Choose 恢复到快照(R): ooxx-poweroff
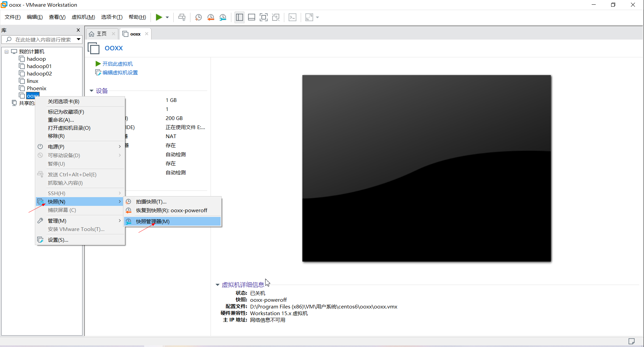The height and width of the screenshot is (347, 644). click(x=172, y=211)
